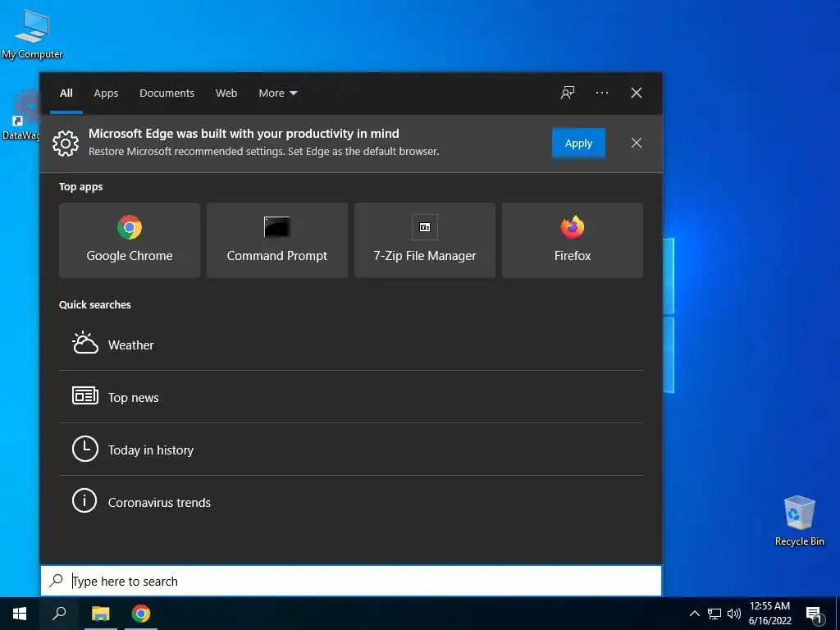This screenshot has width=840, height=630.
Task: Click the Edge settings gear icon
Action: (x=66, y=143)
